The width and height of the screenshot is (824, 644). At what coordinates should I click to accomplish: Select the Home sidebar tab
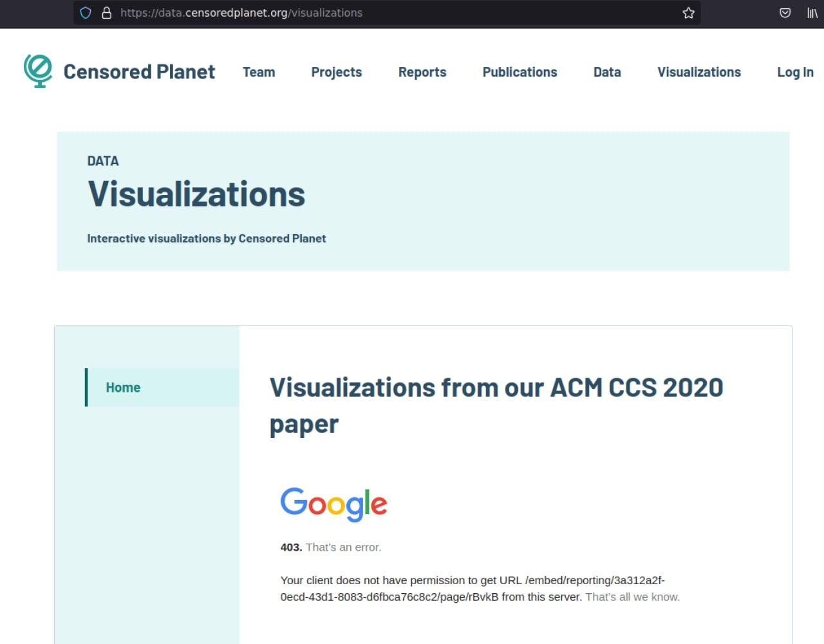coord(162,387)
